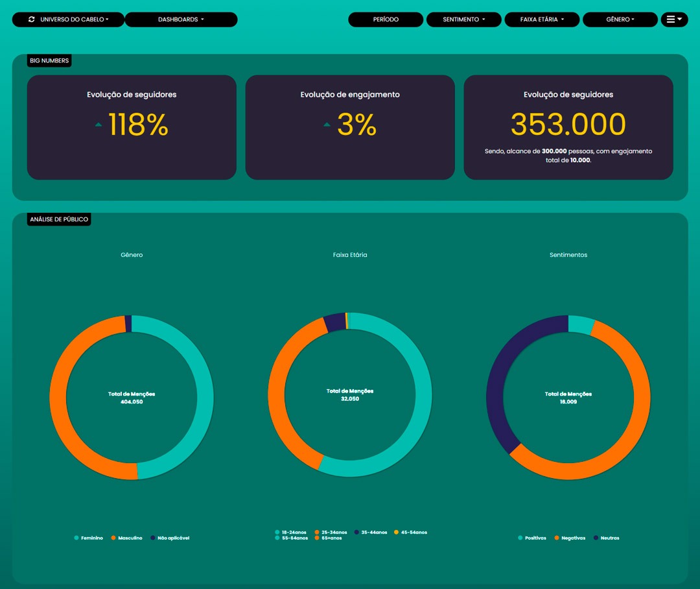Toggle the Não aplicável legend entry
The height and width of the screenshot is (589, 700).
pyautogui.click(x=170, y=538)
